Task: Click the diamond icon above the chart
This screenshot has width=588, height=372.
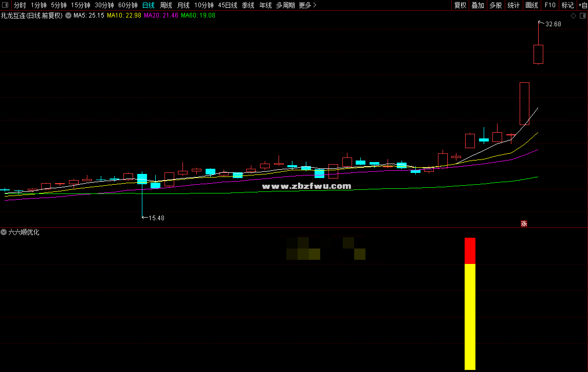Action: (574, 16)
